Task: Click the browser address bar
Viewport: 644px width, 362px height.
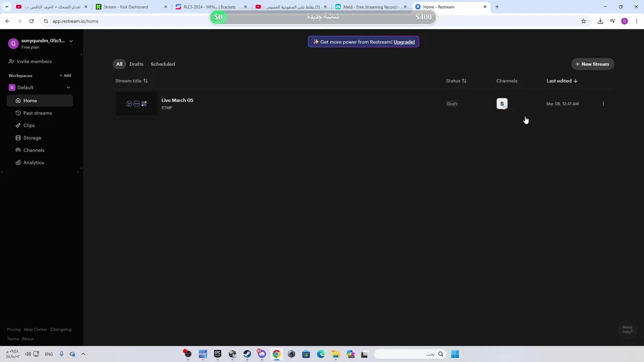Action: pos(312,21)
